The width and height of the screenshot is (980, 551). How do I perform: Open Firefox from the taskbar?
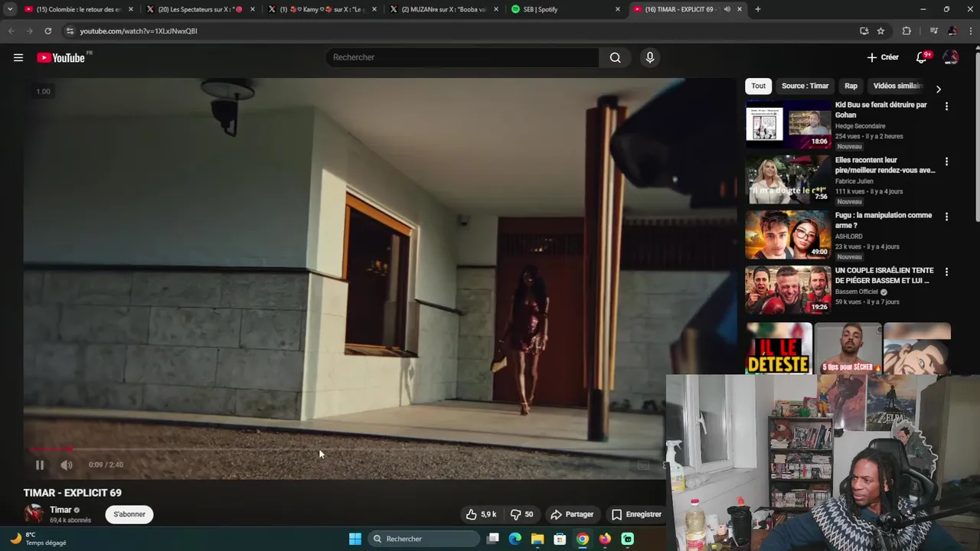(x=605, y=539)
